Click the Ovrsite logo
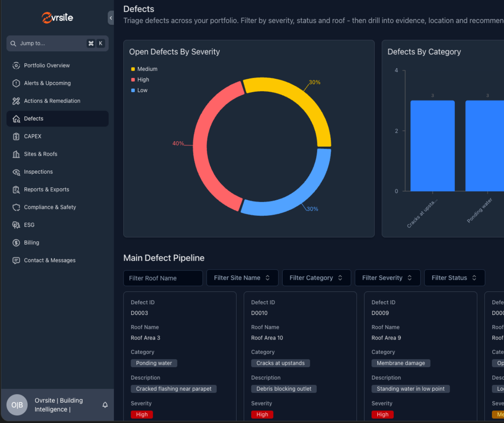The image size is (504, 423). [x=57, y=18]
